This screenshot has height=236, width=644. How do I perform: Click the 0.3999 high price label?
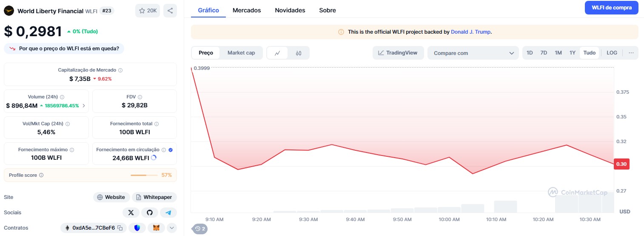202,68
